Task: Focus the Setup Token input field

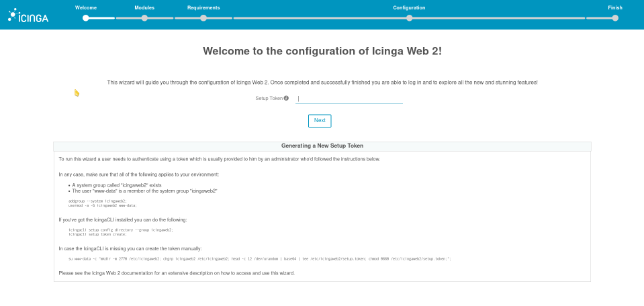Action: click(349, 99)
